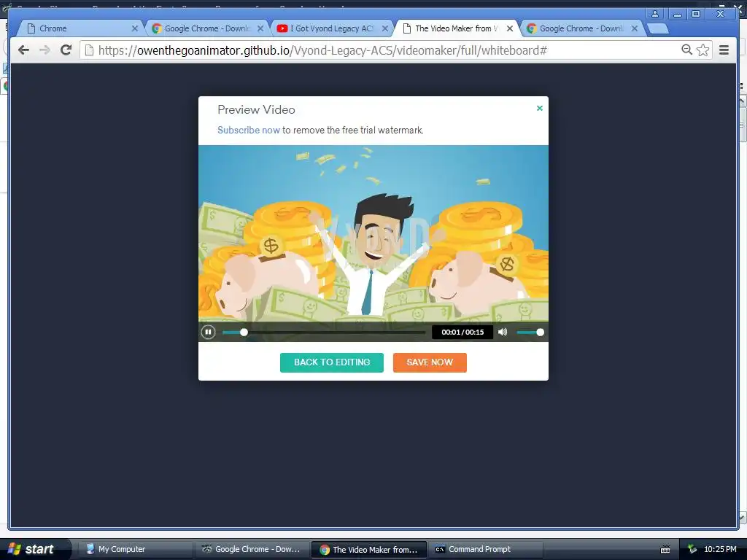
Task: Open the Windows start menu
Action: tap(34, 549)
